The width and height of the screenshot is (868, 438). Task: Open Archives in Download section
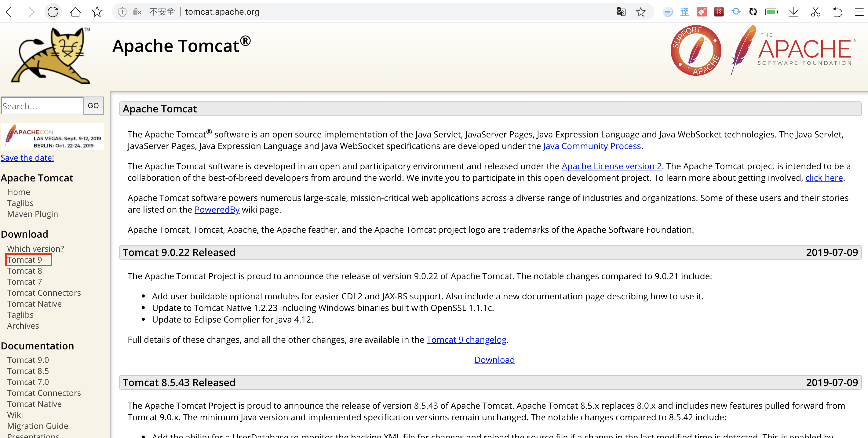(23, 326)
